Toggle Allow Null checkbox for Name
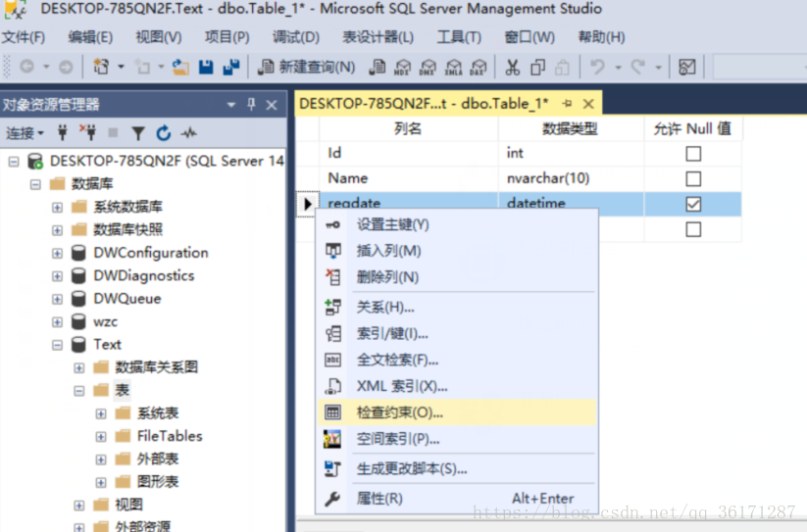The width and height of the screenshot is (807, 532). coord(692,178)
